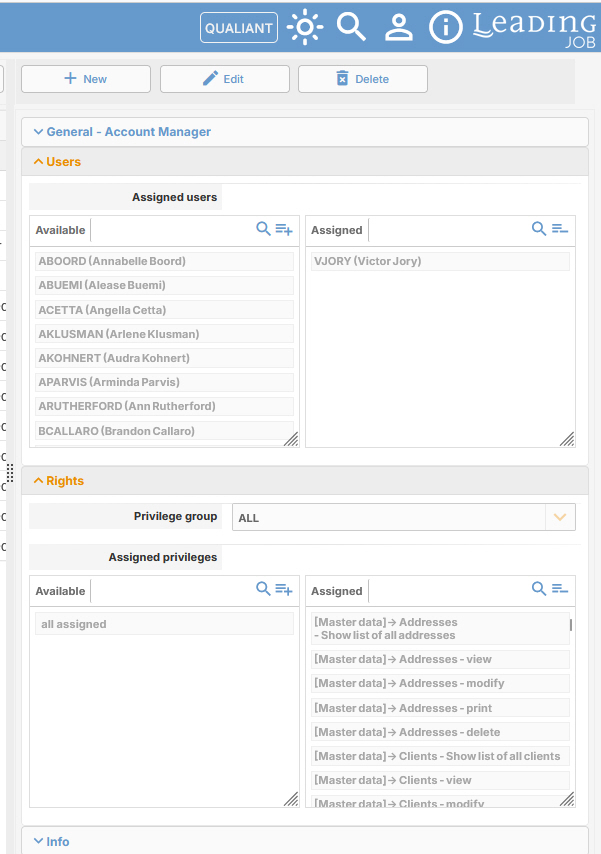Select ACETTA (Angella Cetta) in available users
This screenshot has width=601, height=854.
165,309
